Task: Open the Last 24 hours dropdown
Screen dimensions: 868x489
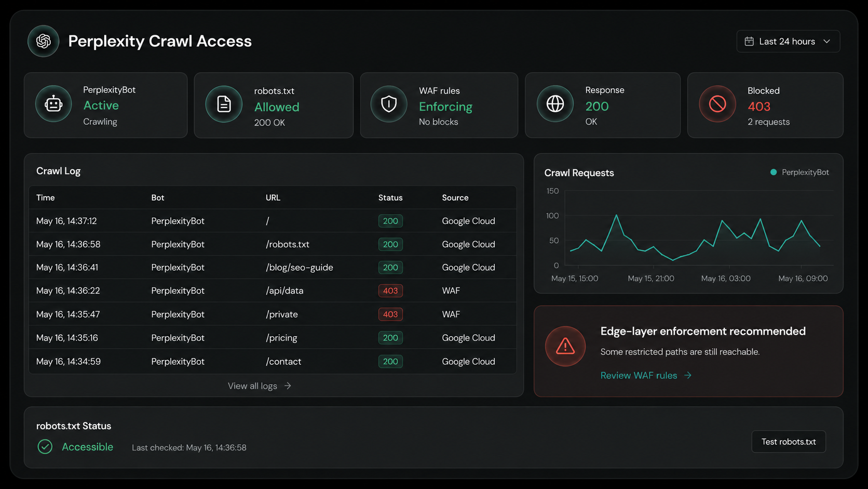Action: click(788, 42)
